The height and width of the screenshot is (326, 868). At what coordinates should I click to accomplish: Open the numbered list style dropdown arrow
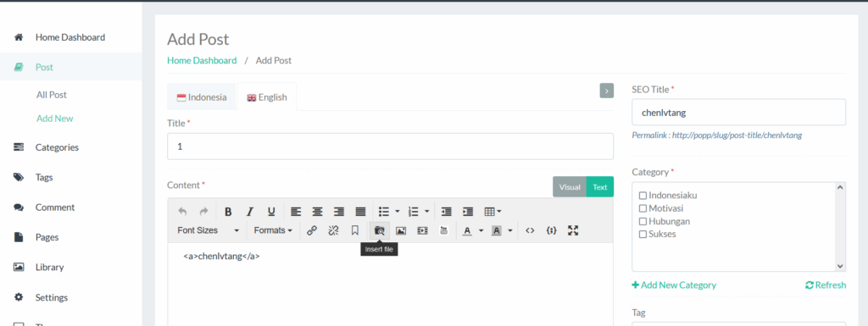click(427, 212)
